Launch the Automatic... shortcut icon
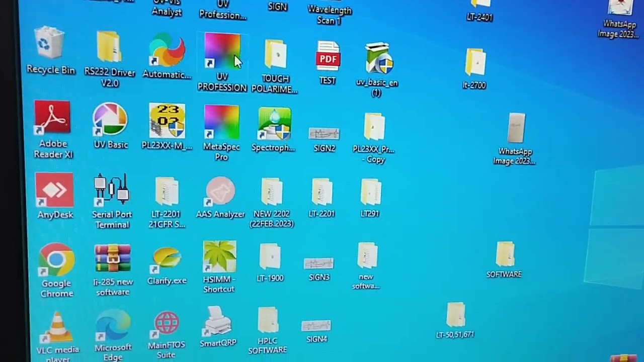 coord(167,50)
